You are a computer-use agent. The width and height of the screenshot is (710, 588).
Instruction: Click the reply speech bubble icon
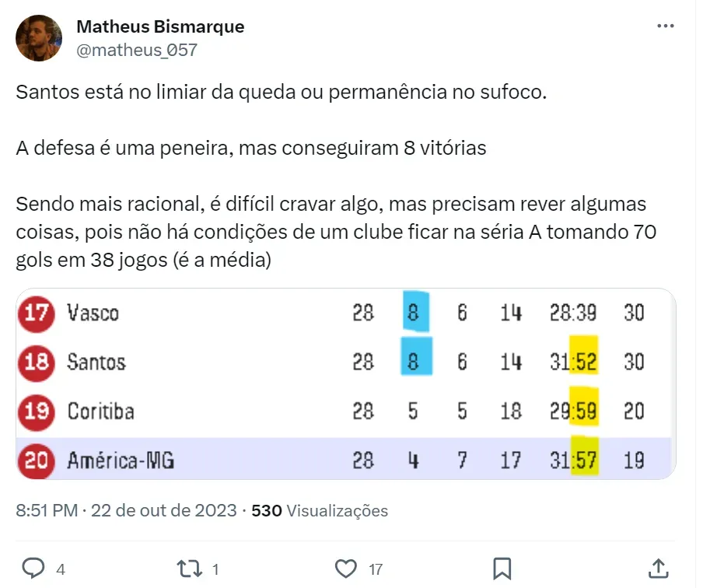point(33,569)
